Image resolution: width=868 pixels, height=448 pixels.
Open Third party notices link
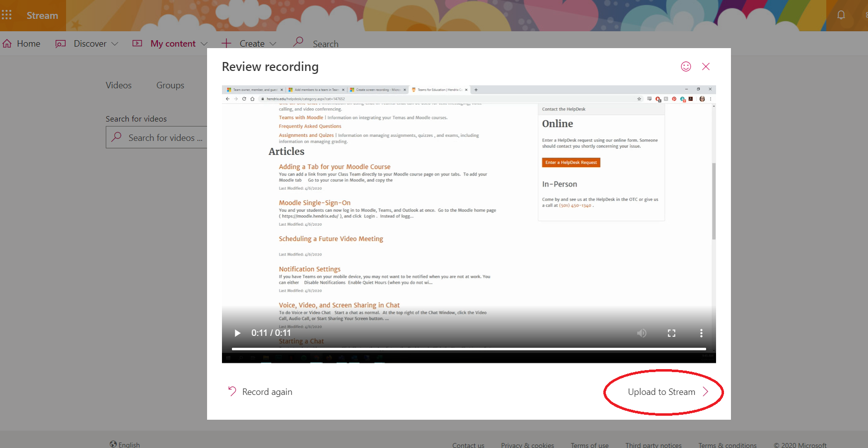(x=653, y=445)
